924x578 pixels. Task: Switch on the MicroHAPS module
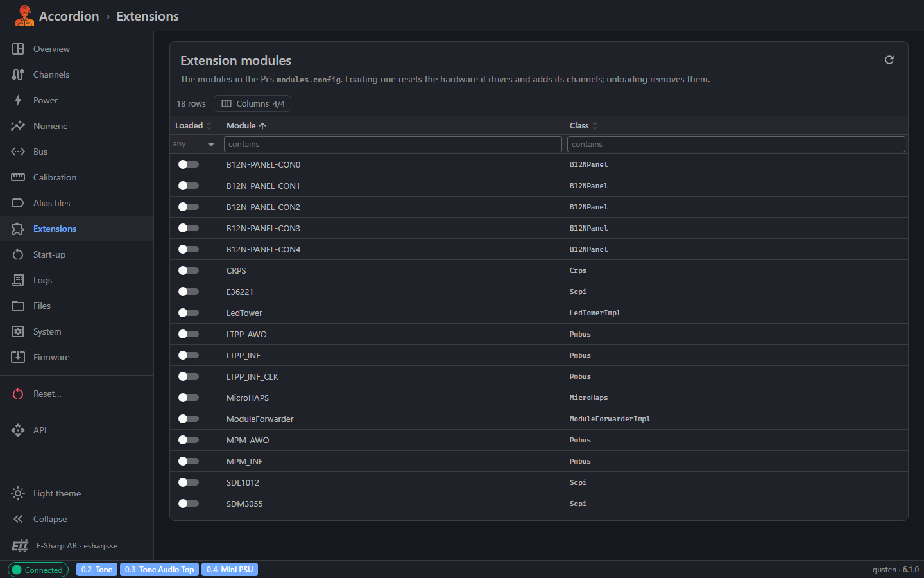point(189,398)
